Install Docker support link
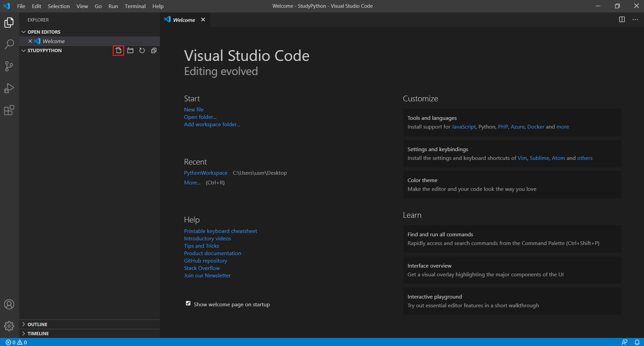The image size is (644, 346). pos(536,127)
